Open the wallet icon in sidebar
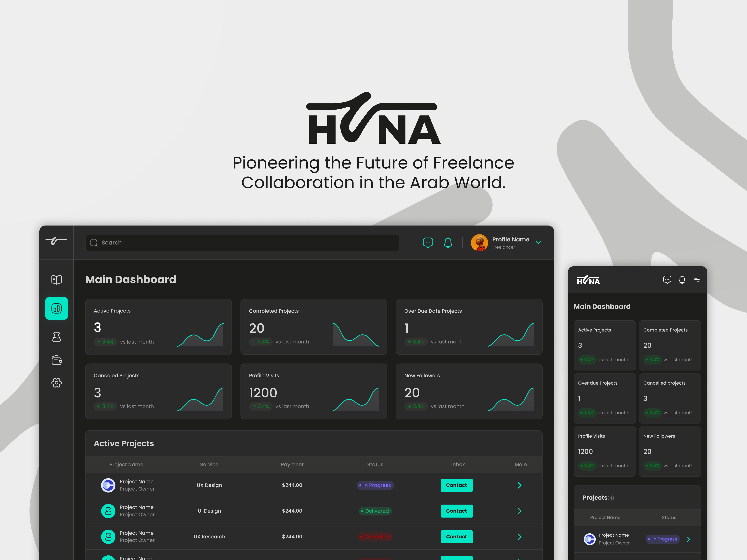This screenshot has width=747, height=560. (x=56, y=360)
